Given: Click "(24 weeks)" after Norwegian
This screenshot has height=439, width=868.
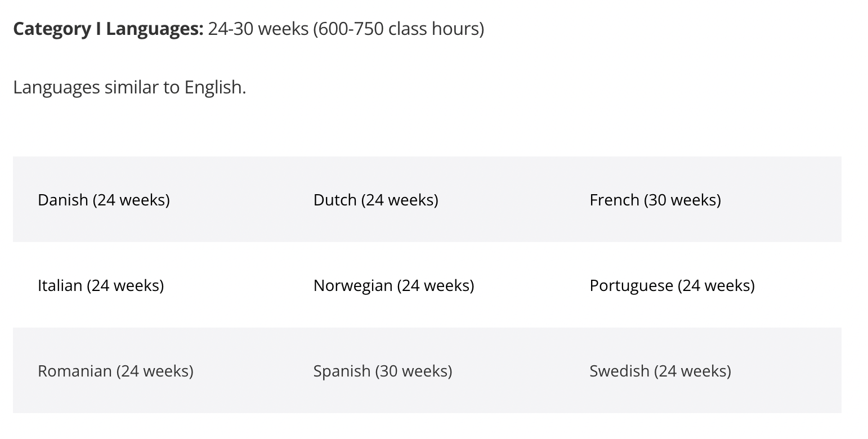Looking at the screenshot, I should coord(436,285).
